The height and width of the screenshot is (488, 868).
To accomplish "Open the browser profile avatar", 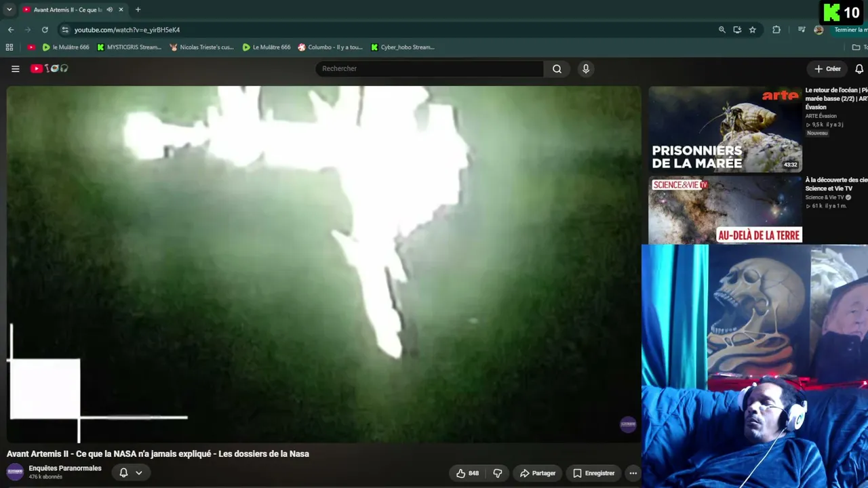I will click(x=818, y=30).
